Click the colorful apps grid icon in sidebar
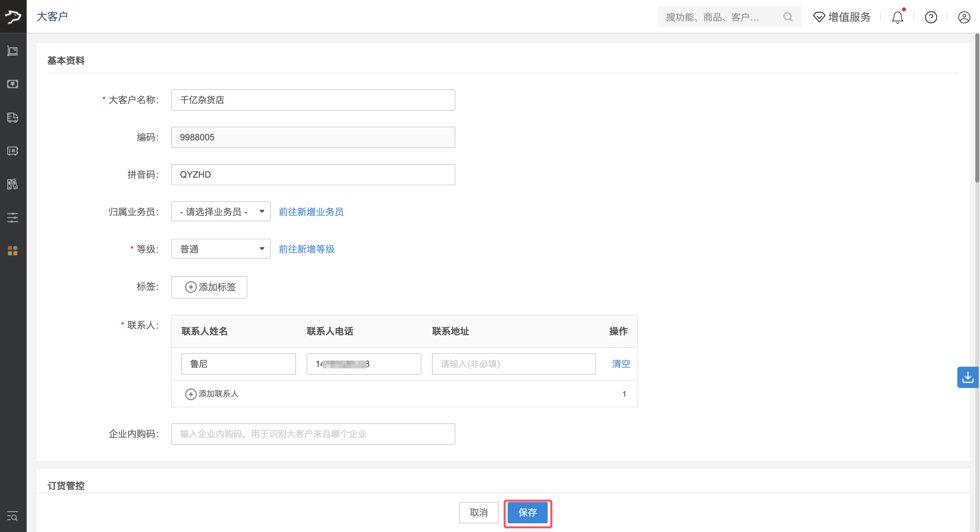This screenshot has width=980, height=532. click(x=13, y=250)
